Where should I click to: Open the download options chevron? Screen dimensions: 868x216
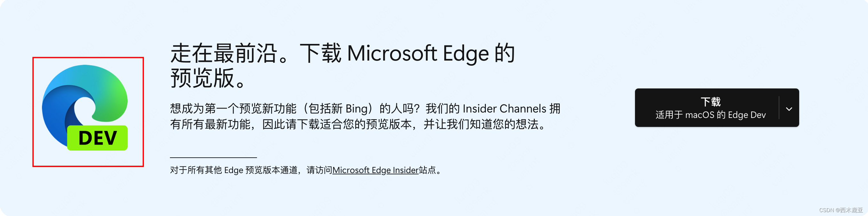pyautogui.click(x=789, y=109)
